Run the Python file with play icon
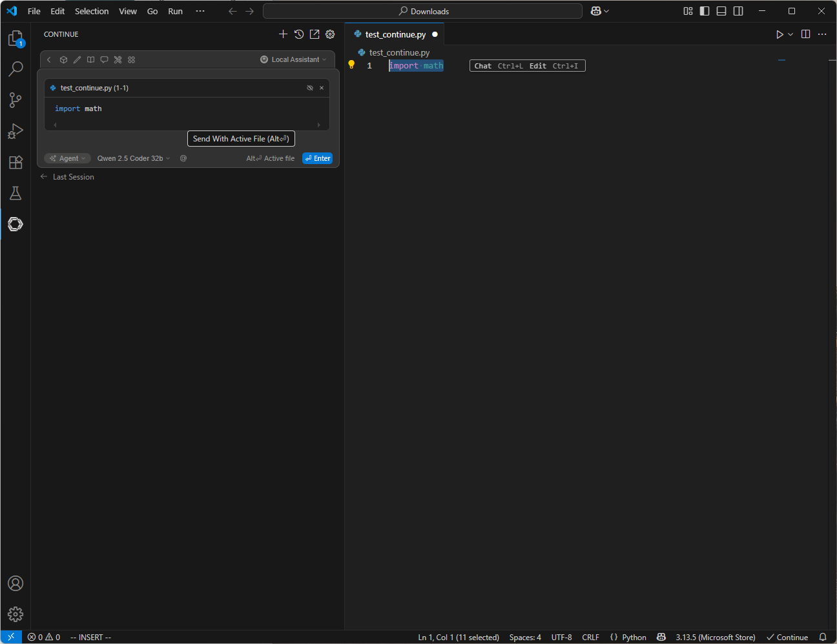 click(780, 34)
